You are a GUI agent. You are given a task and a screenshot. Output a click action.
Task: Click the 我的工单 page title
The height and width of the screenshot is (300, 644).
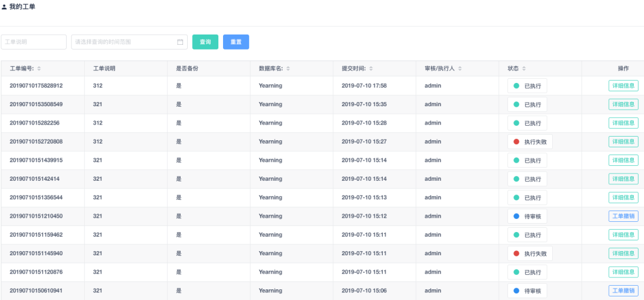tap(22, 7)
